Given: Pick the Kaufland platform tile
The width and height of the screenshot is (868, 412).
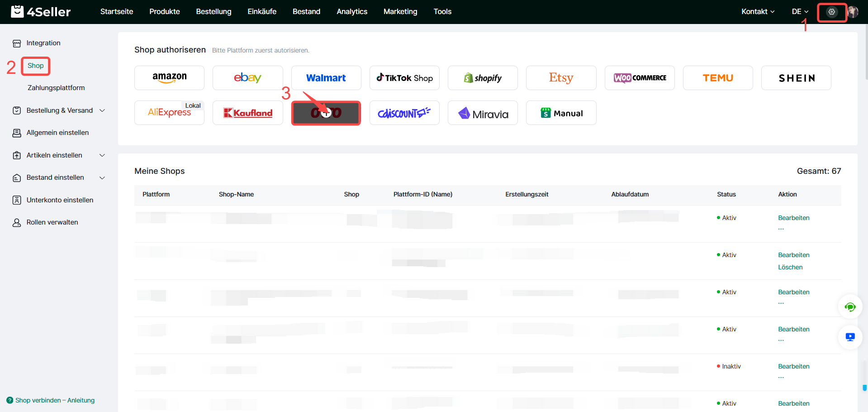Looking at the screenshot, I should [247, 113].
